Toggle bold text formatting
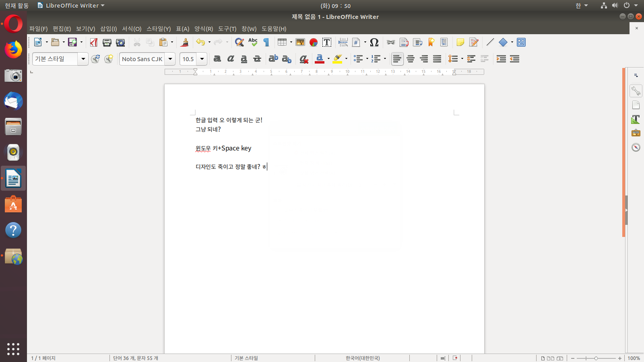644x362 pixels. 217,59
